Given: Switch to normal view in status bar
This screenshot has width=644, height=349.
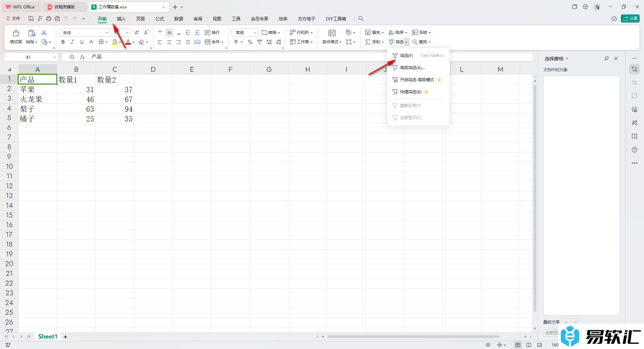Looking at the screenshot, I should (x=518, y=345).
